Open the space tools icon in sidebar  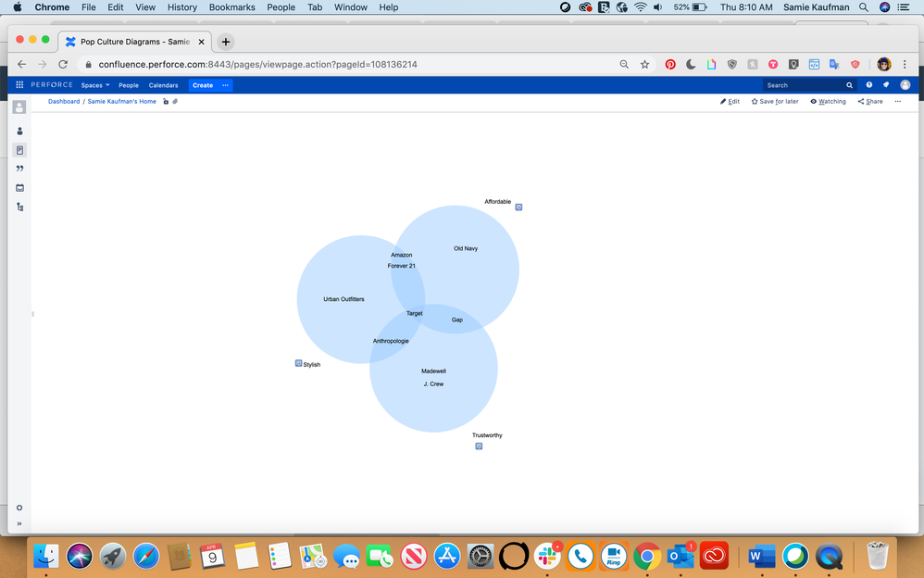19,508
